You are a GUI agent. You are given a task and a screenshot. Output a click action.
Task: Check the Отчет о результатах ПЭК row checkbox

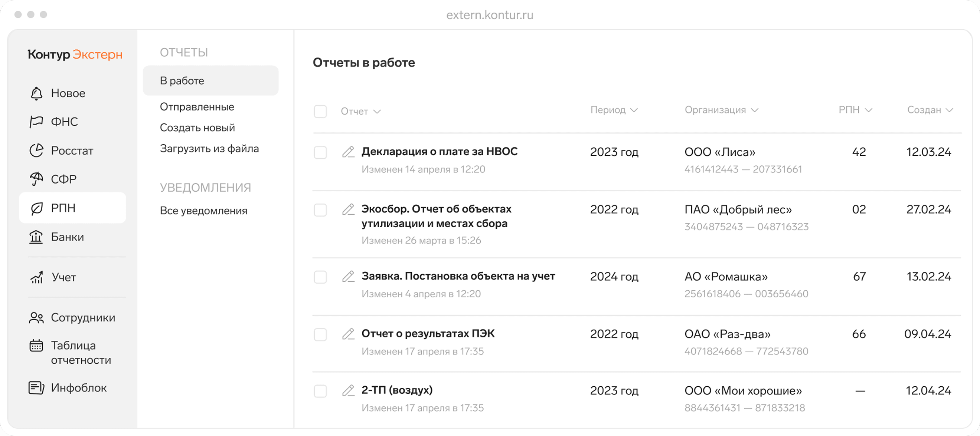pos(320,334)
